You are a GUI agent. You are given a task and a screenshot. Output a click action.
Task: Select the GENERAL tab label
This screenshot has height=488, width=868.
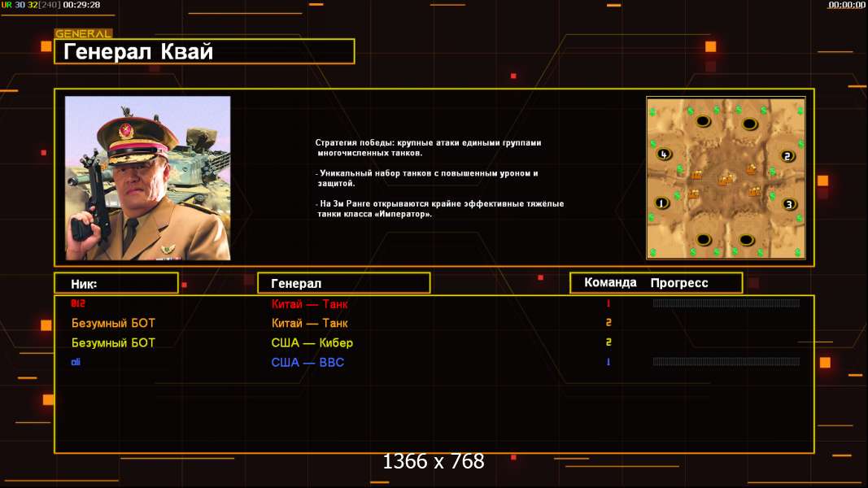(x=83, y=33)
